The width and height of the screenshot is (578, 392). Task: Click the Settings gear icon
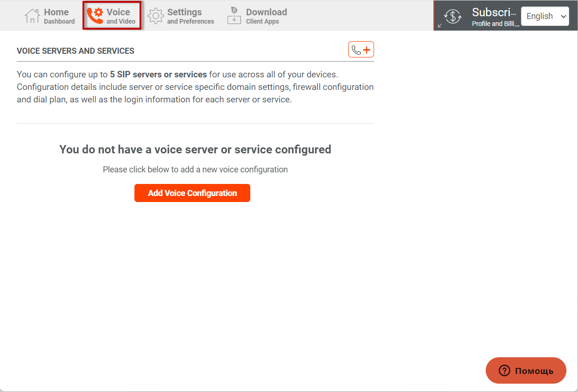point(156,16)
